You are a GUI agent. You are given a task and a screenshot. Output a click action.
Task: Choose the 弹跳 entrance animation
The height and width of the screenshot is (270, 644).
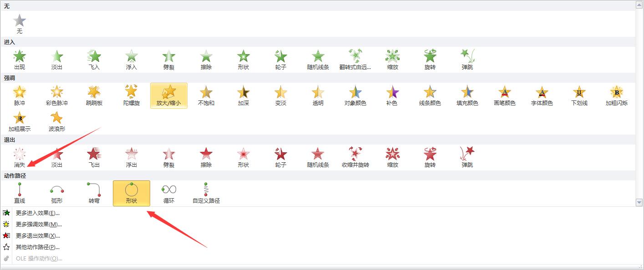click(467, 60)
